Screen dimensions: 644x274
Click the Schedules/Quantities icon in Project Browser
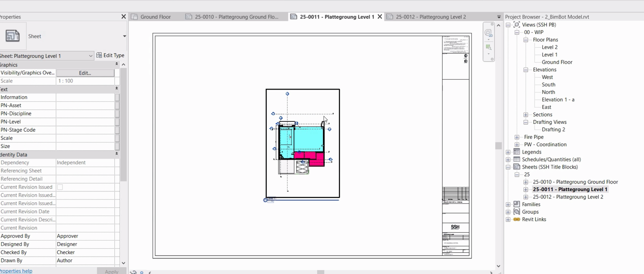[517, 159]
